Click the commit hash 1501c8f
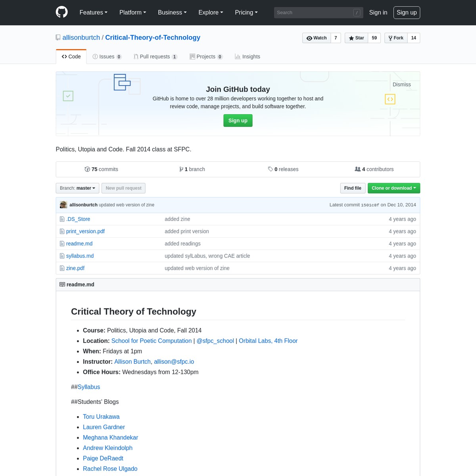Screen dimensions: 476x476 370,205
